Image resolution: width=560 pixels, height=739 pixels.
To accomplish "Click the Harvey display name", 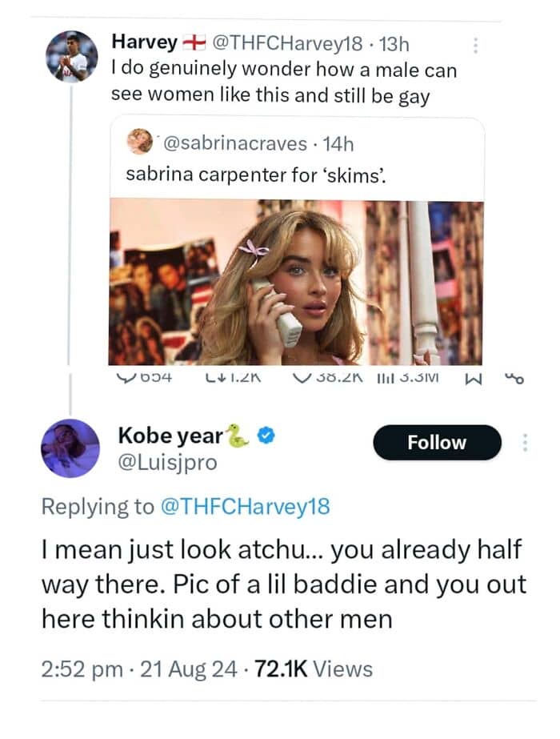I will point(145,42).
